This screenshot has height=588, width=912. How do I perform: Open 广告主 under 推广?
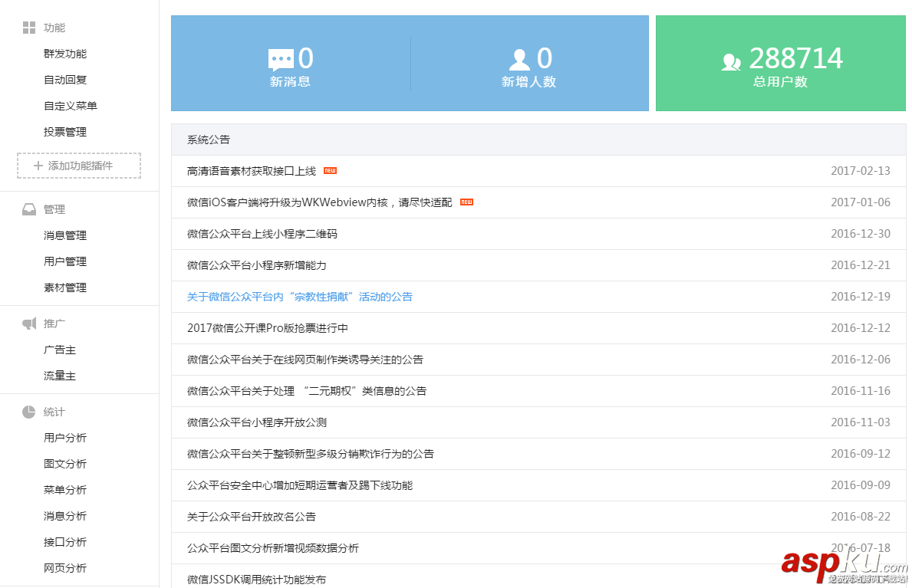60,350
